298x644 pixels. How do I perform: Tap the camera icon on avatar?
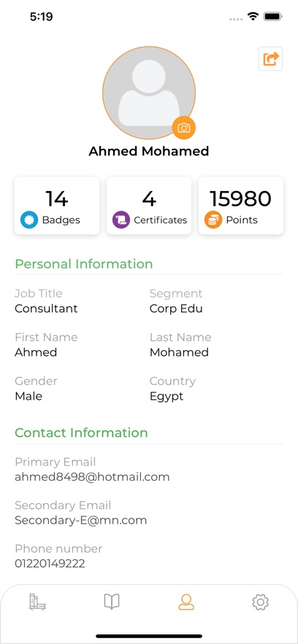[184, 128]
